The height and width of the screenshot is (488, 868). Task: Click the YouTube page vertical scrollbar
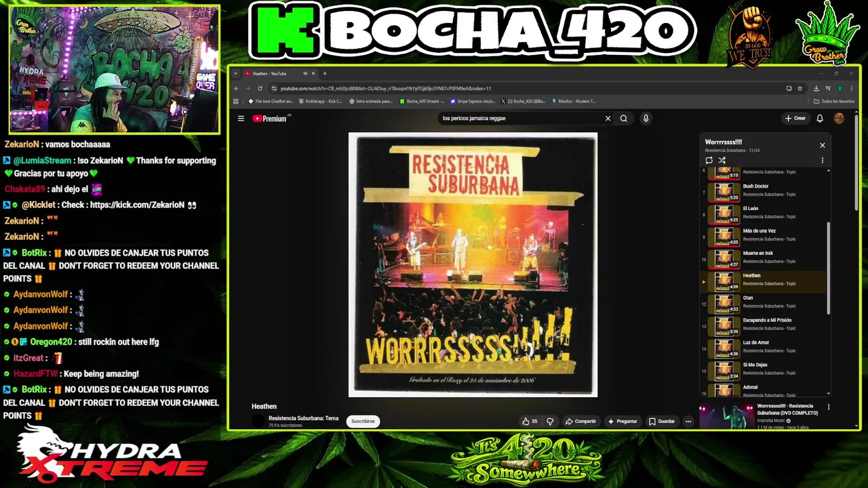(x=856, y=163)
